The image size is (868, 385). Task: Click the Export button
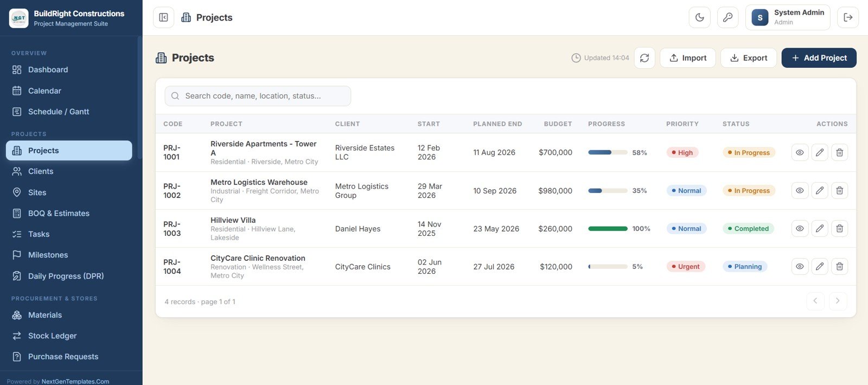[748, 58]
